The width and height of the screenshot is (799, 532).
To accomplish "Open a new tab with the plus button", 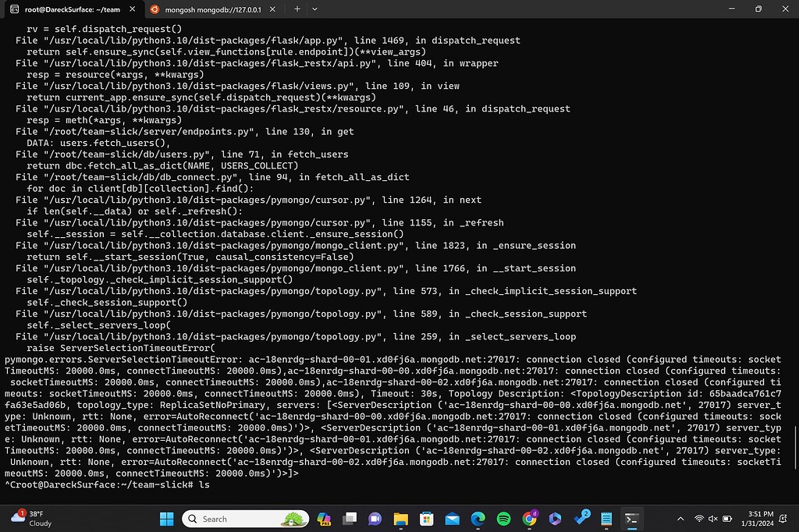I will pos(295,9).
